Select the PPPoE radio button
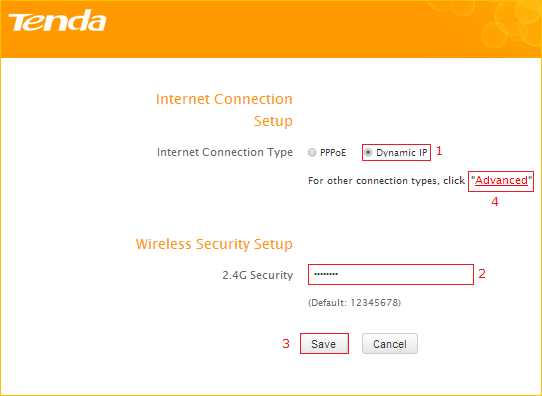 pyautogui.click(x=312, y=152)
